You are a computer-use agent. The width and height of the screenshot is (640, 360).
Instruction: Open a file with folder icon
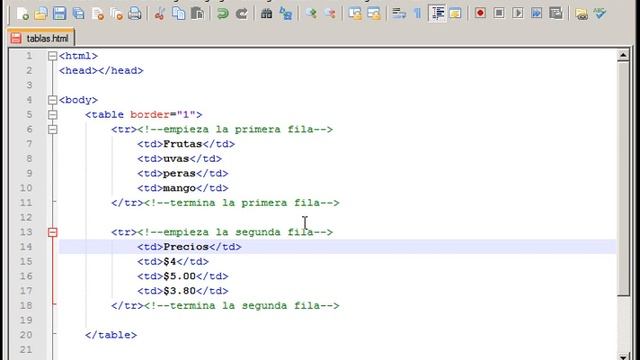click(41, 13)
